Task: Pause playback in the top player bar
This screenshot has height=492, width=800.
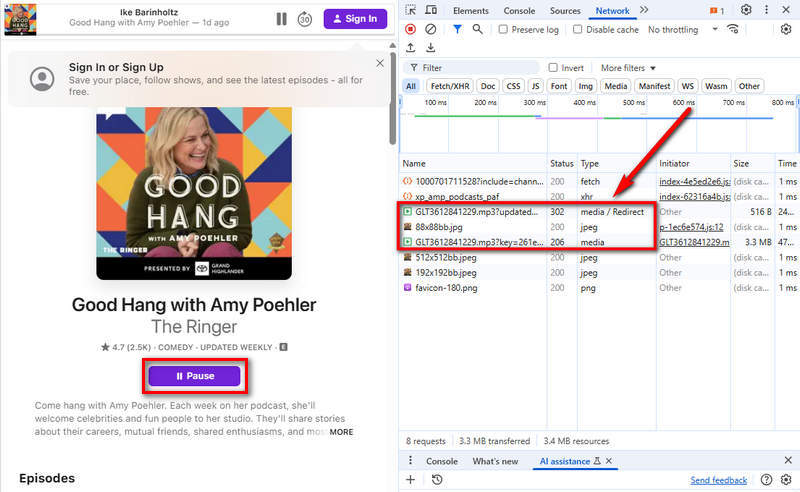Action: (x=281, y=19)
